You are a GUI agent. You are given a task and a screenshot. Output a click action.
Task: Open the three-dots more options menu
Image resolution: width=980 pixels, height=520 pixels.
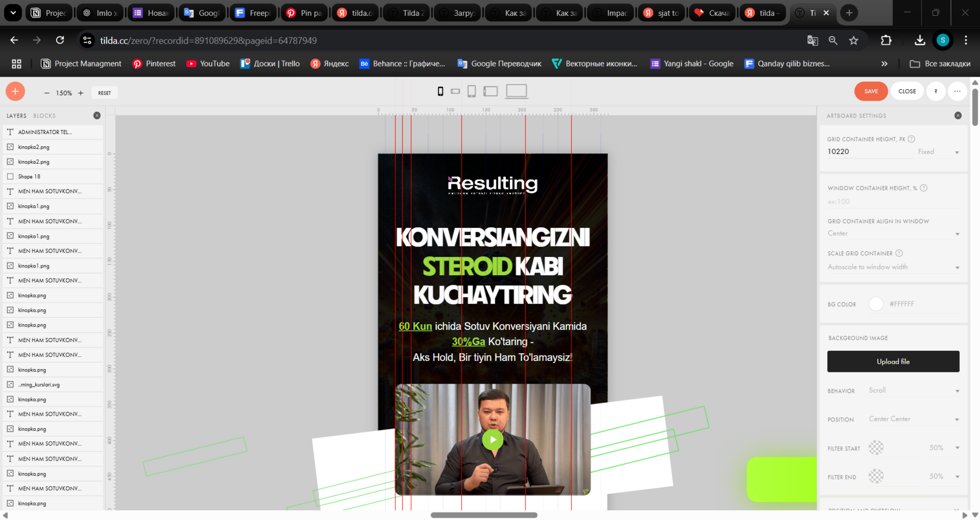(957, 92)
